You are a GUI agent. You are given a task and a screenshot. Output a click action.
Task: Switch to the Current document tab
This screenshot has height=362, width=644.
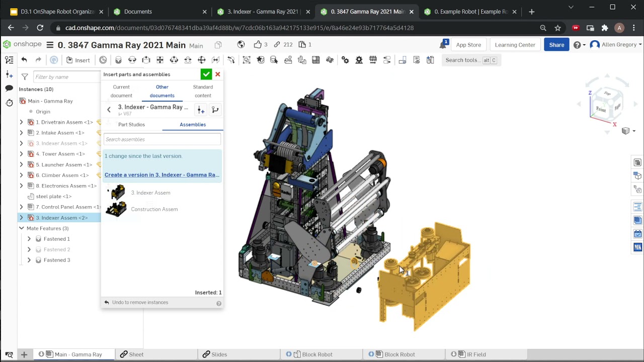121,91
